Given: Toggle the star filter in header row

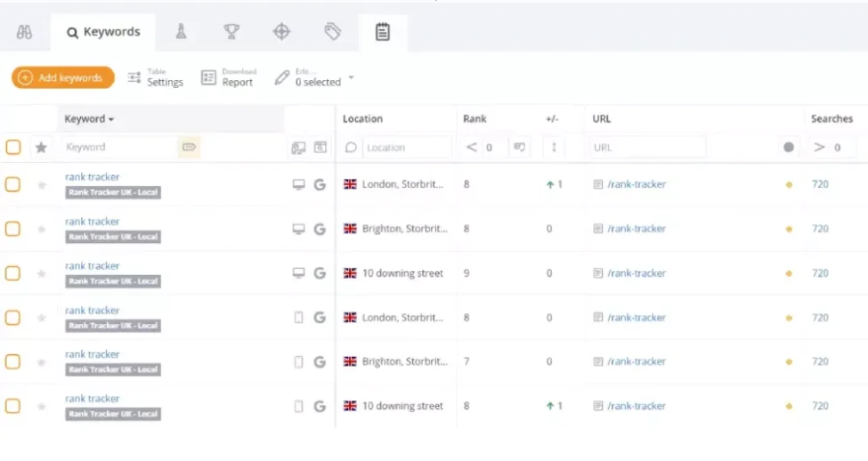Looking at the screenshot, I should click(x=41, y=148).
